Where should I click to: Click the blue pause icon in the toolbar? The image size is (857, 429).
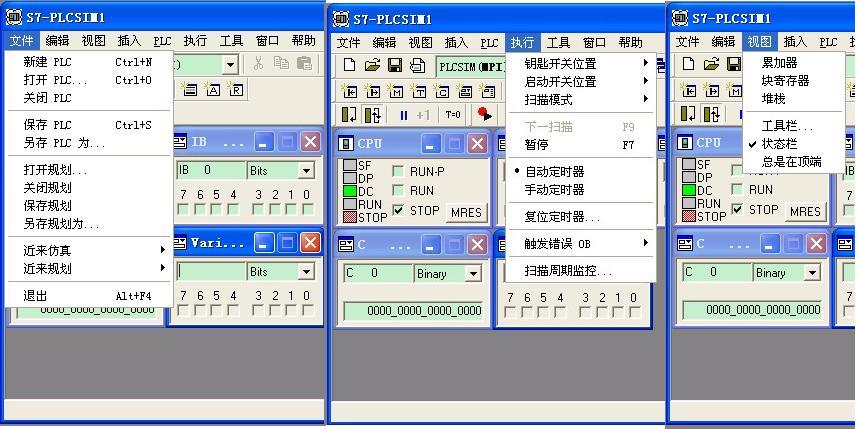point(404,115)
